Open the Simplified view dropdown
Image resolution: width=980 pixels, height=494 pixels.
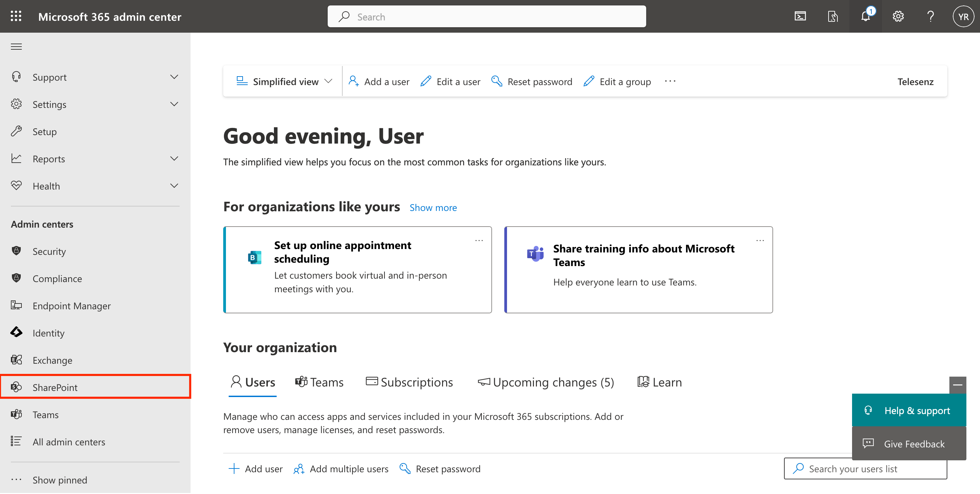tap(284, 81)
